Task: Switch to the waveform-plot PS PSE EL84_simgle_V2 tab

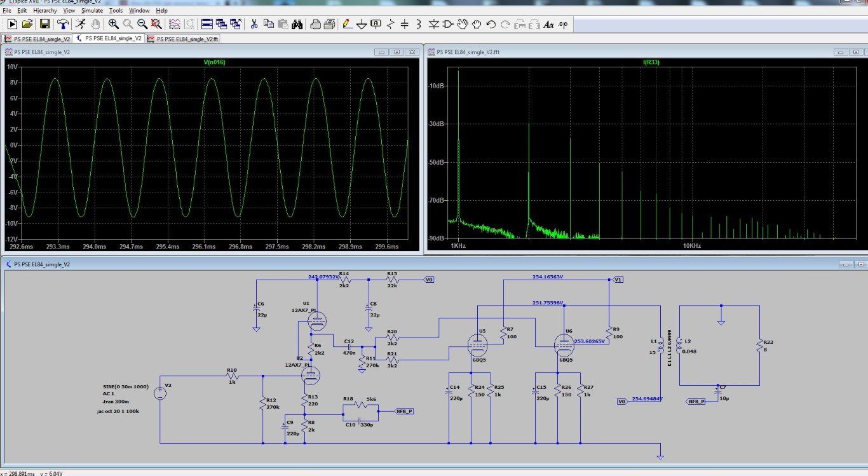Action: pos(37,39)
